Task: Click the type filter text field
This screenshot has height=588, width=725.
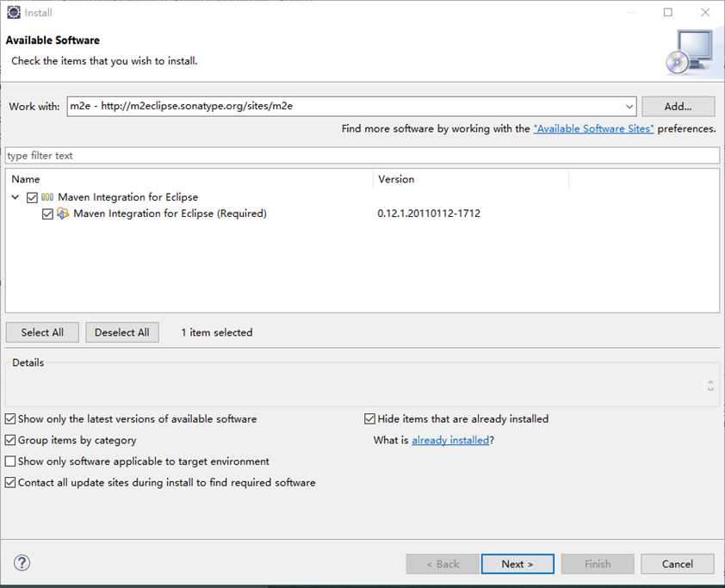Action: pyautogui.click(x=362, y=155)
